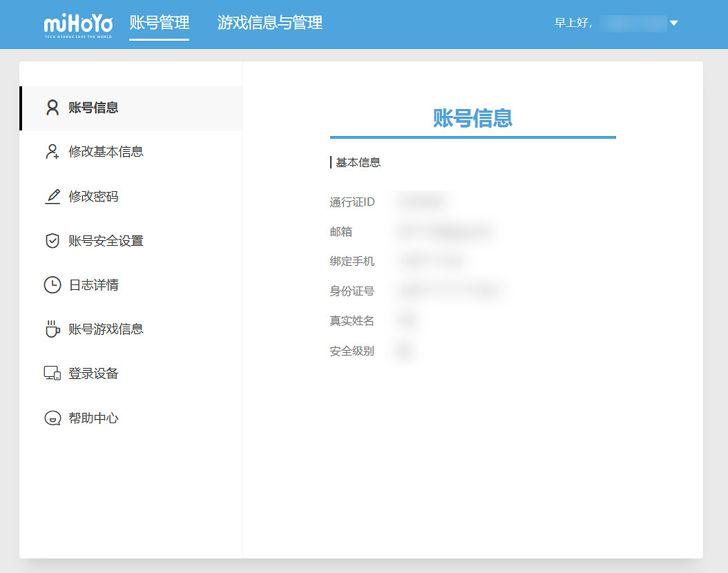Screen dimensions: 728x573
Task: Open 日志详情 from the sidebar menu
Action: click(93, 285)
